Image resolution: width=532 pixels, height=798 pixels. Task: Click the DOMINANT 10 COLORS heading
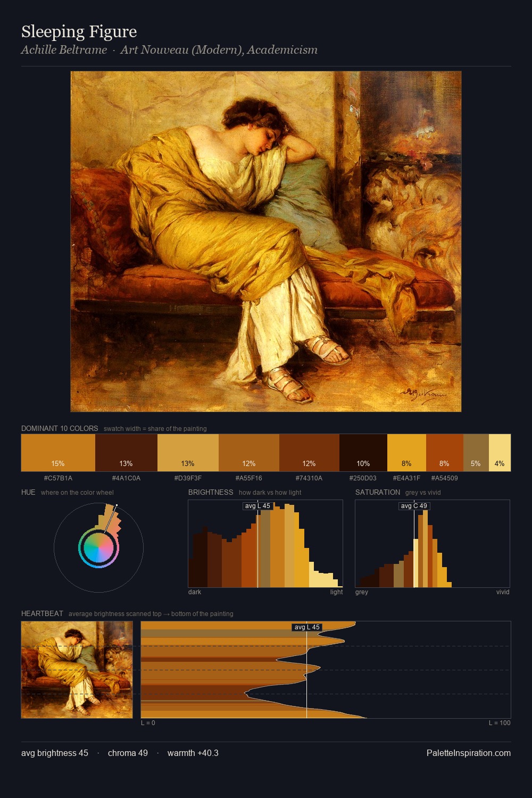coord(60,428)
